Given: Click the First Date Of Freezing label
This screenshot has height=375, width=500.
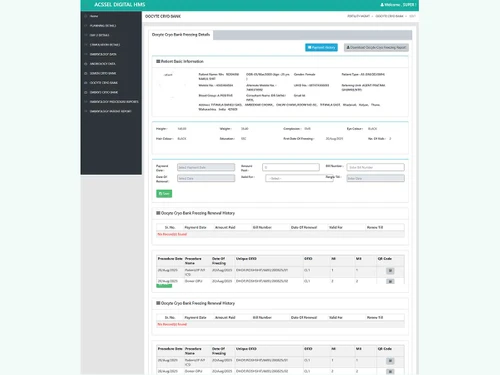Looking at the screenshot, I should coord(298,139).
